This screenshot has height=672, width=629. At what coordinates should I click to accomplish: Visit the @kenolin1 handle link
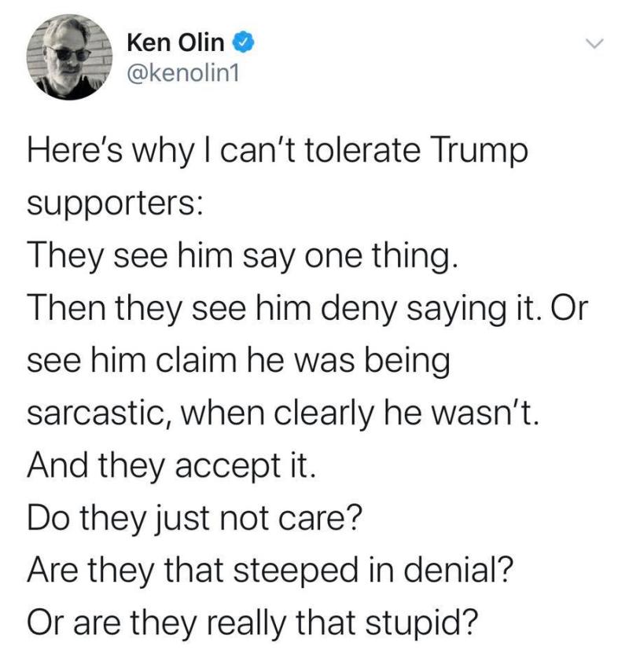tap(182, 74)
